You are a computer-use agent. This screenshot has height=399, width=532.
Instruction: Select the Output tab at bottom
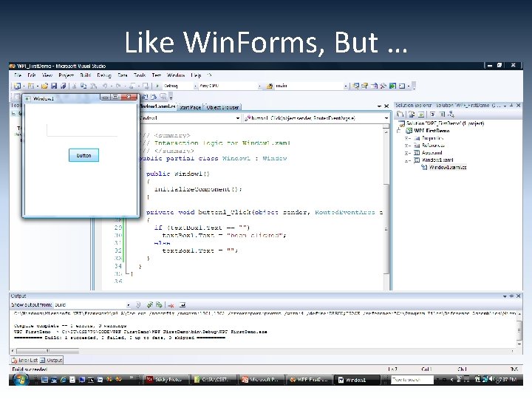pos(51,361)
